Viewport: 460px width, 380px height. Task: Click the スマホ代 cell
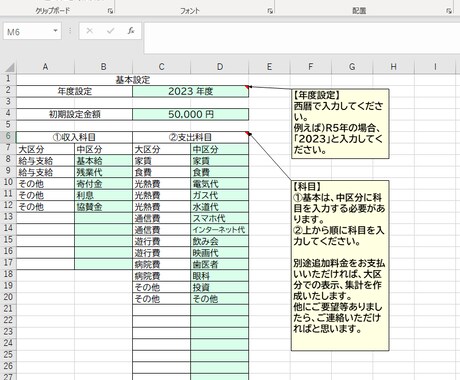coord(220,218)
